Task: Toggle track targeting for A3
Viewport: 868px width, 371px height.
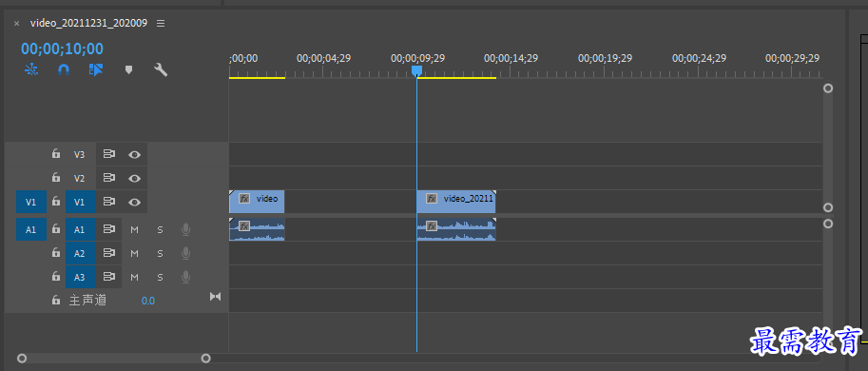Action: tap(80, 277)
